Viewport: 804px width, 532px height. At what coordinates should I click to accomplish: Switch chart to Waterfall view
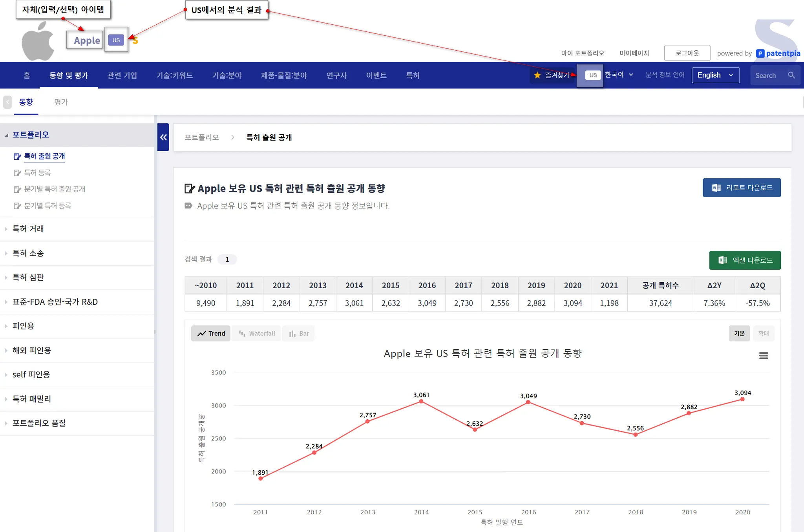point(257,333)
